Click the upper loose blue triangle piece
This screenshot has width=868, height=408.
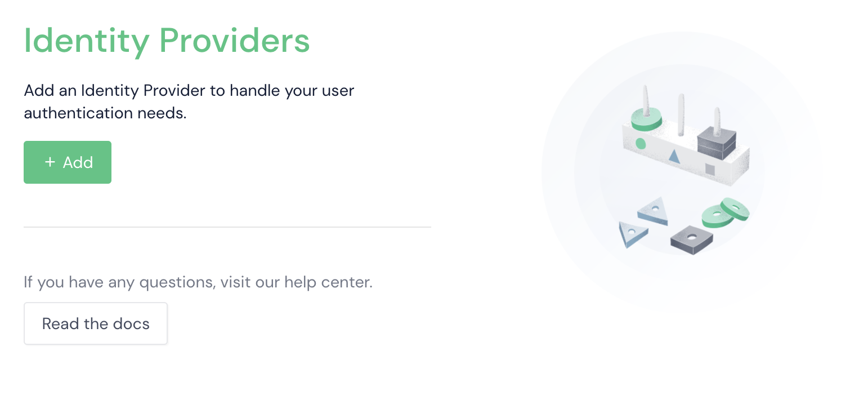[653, 211]
